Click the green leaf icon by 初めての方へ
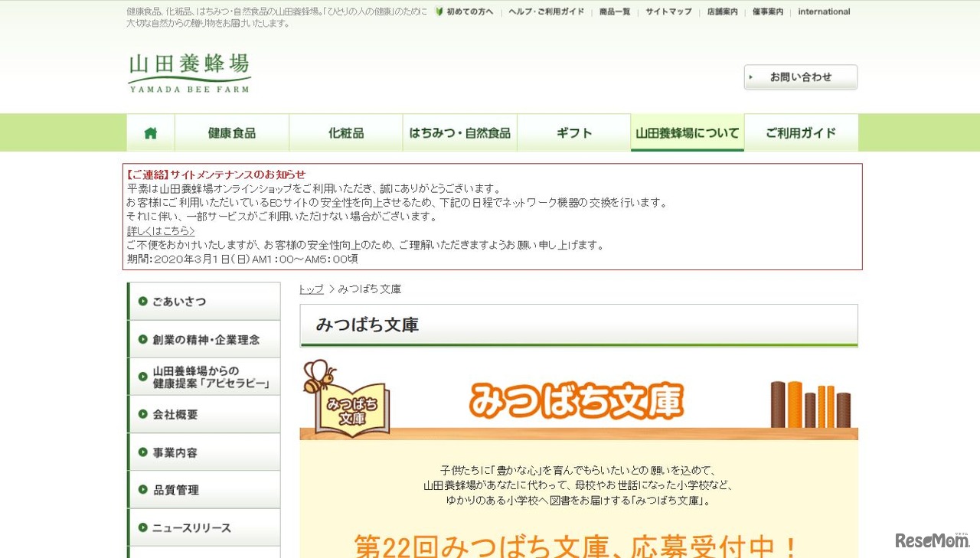Image resolution: width=980 pixels, height=558 pixels. [439, 11]
